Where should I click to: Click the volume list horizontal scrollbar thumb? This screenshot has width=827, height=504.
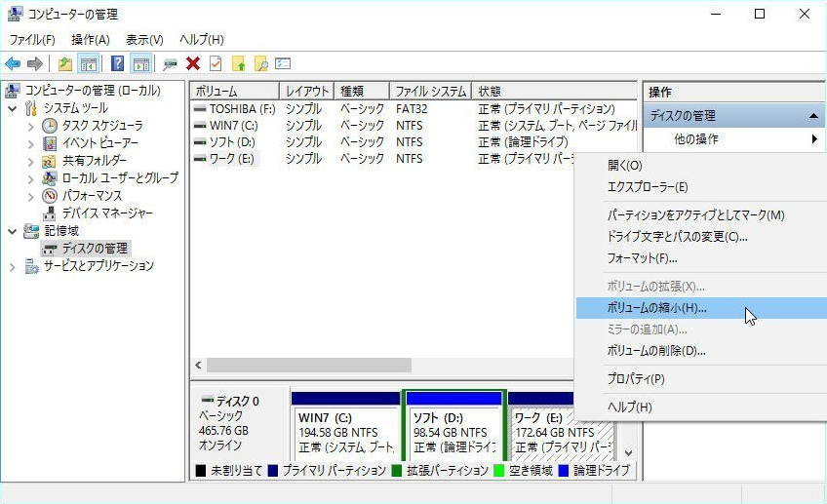309,365
